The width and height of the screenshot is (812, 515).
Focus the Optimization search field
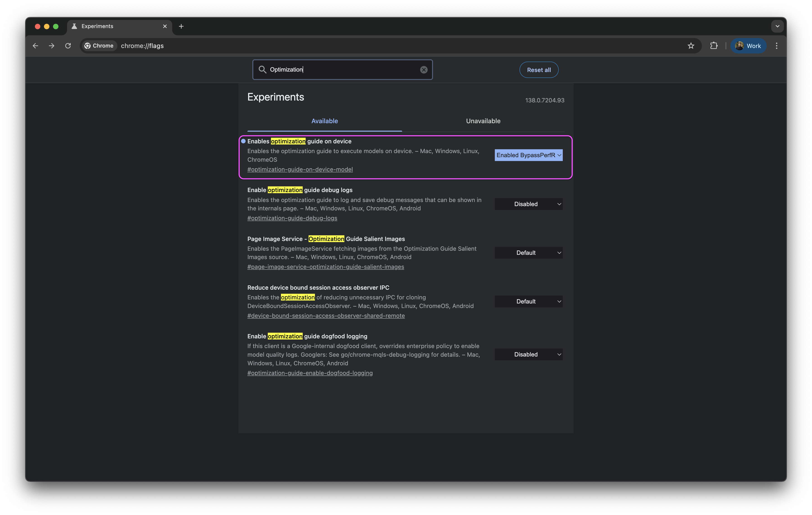click(x=343, y=70)
